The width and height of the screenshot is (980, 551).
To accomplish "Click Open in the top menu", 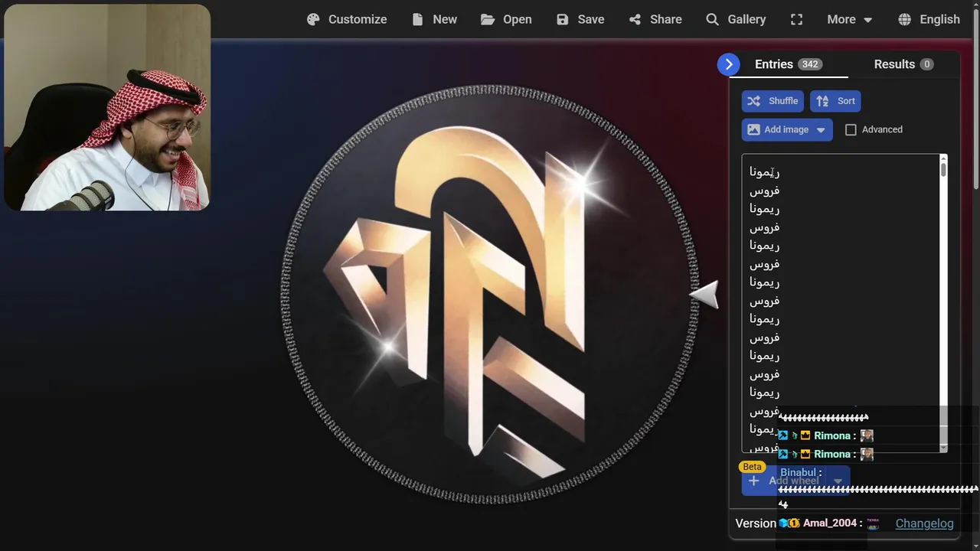I will point(506,19).
